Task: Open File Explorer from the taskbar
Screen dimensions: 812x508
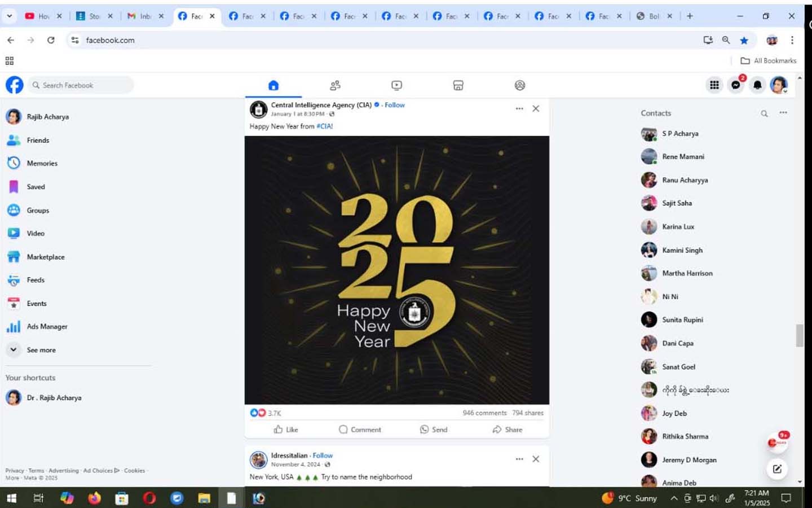Action: [x=204, y=498]
